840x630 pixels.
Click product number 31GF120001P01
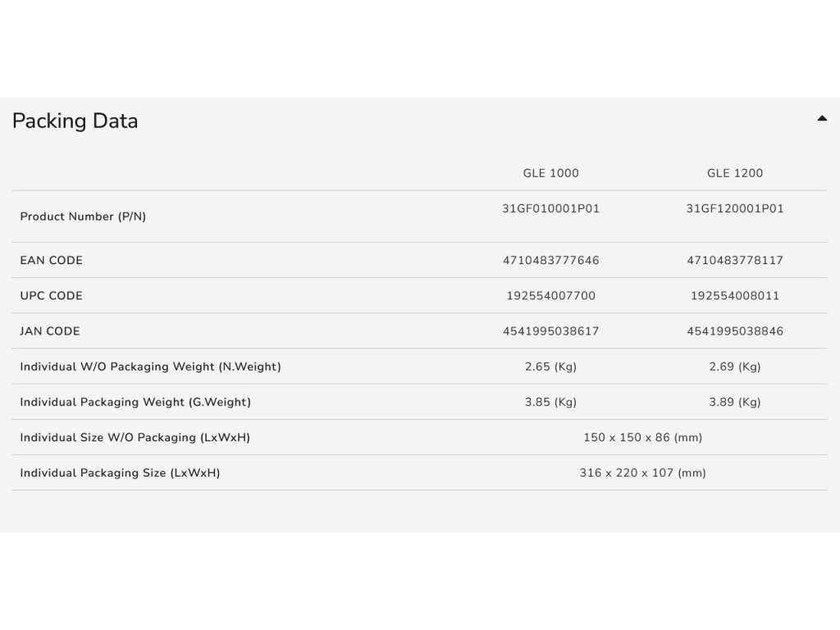pyautogui.click(x=734, y=208)
